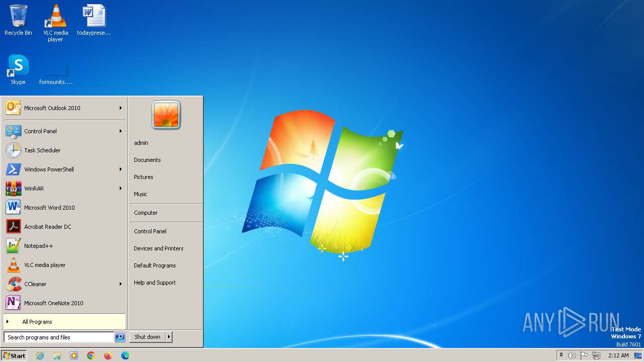Open VLC media player desktop shortcut
644x362 pixels.
click(55, 23)
